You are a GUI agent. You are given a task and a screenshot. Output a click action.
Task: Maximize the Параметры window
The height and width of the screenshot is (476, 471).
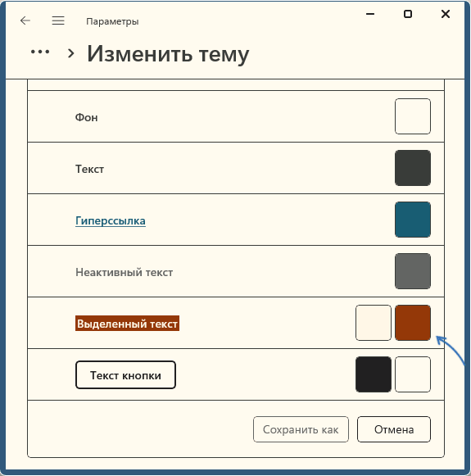(408, 14)
